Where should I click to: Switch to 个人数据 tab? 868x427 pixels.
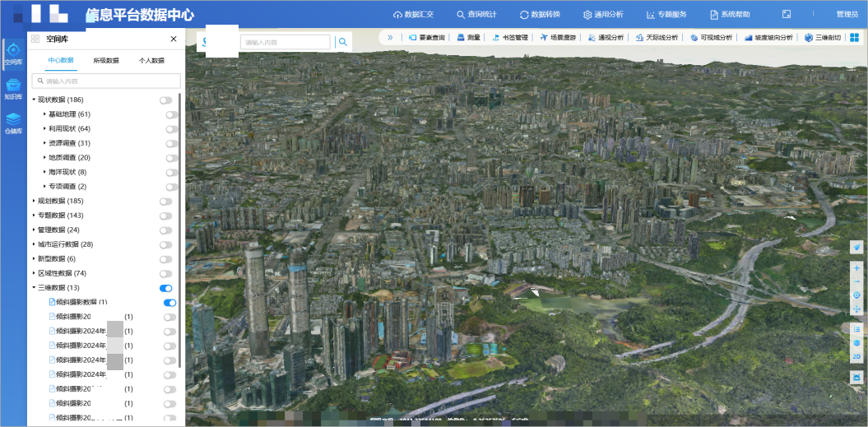pyautogui.click(x=151, y=60)
